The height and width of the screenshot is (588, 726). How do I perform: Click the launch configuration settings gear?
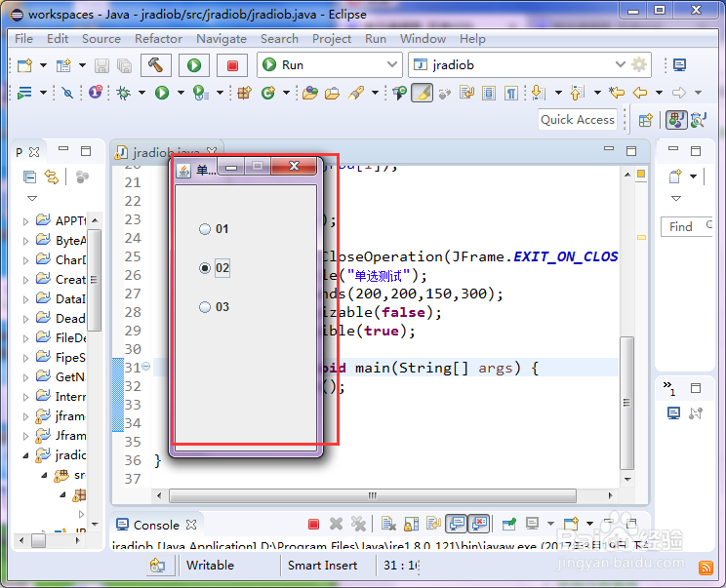639,64
